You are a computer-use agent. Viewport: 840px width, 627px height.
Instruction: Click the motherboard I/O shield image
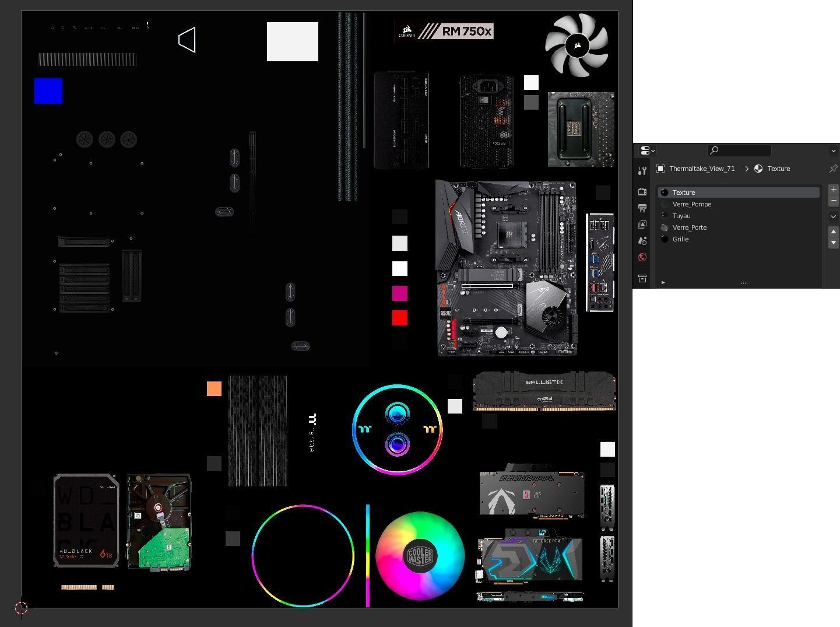pyautogui.click(x=600, y=262)
